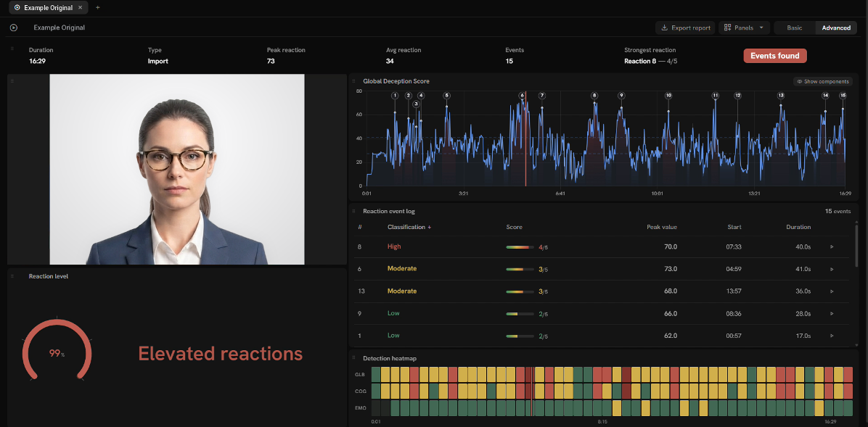Image resolution: width=868 pixels, height=427 pixels.
Task: Click the red Events found badge
Action: tap(774, 56)
